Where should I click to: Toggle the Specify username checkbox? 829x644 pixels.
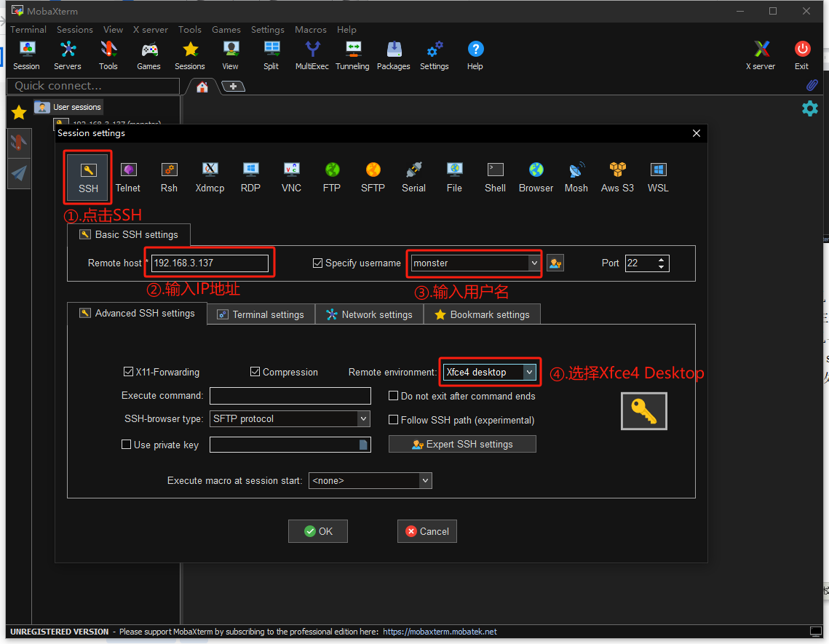[x=318, y=263]
